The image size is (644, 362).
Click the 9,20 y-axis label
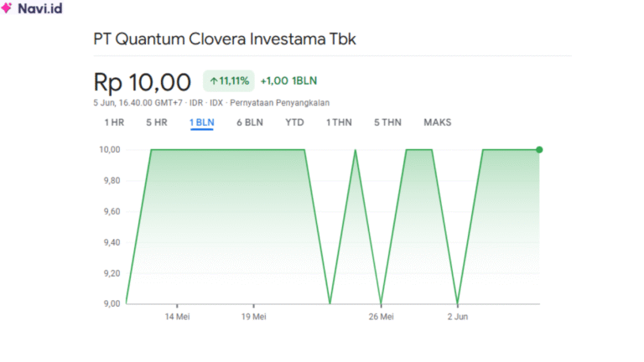112,273
